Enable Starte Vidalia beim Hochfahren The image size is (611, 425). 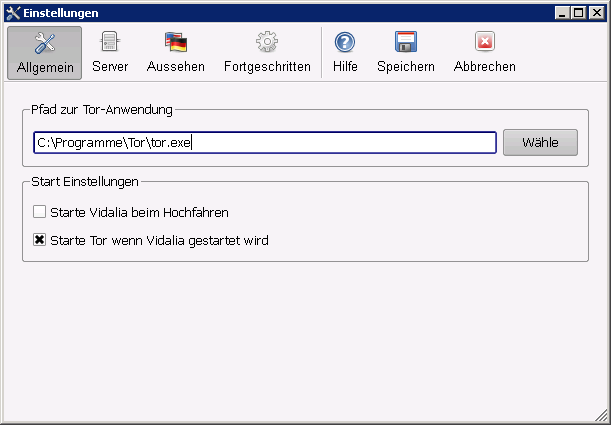click(39, 212)
